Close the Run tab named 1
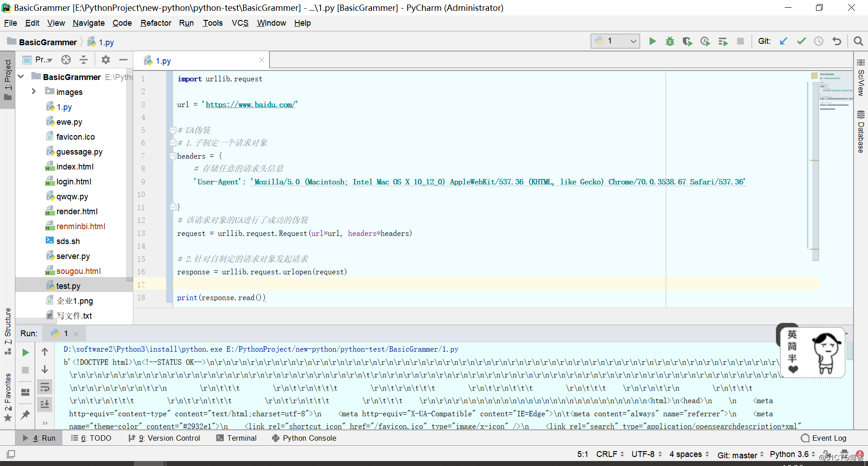 (76, 334)
